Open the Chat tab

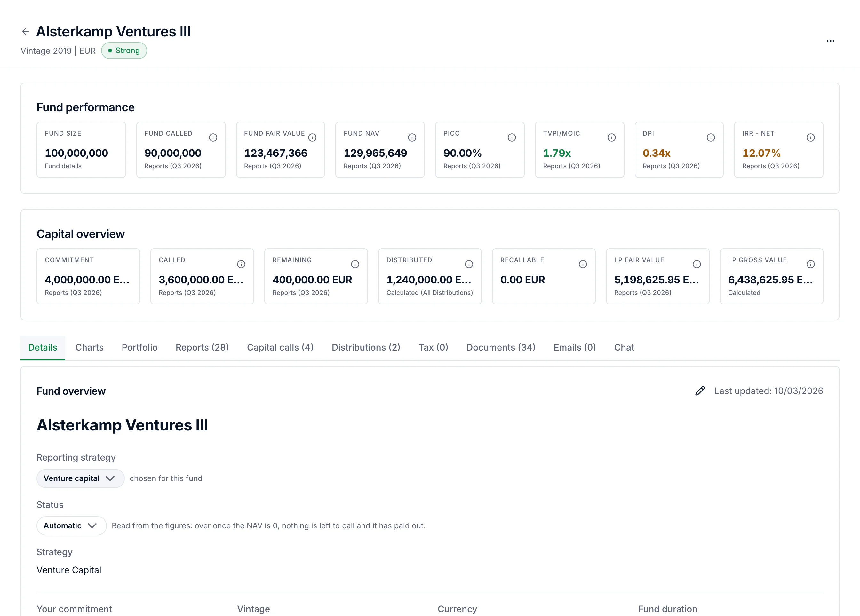coord(624,348)
